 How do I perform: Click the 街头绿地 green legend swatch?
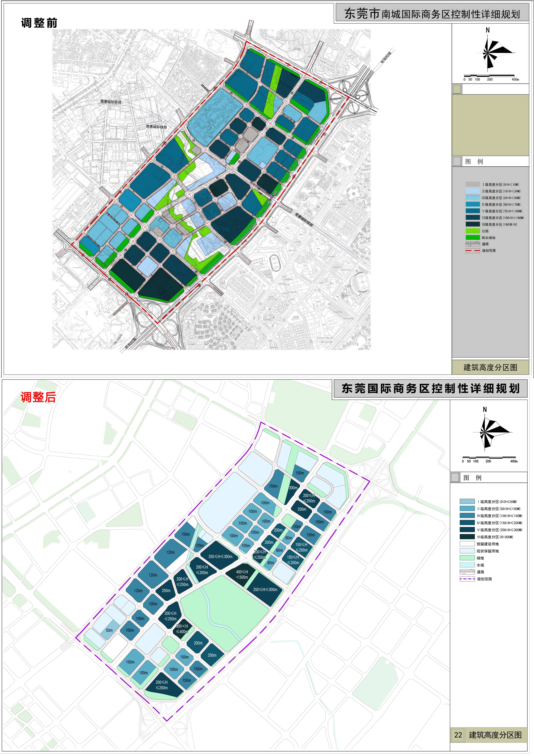tap(473, 237)
